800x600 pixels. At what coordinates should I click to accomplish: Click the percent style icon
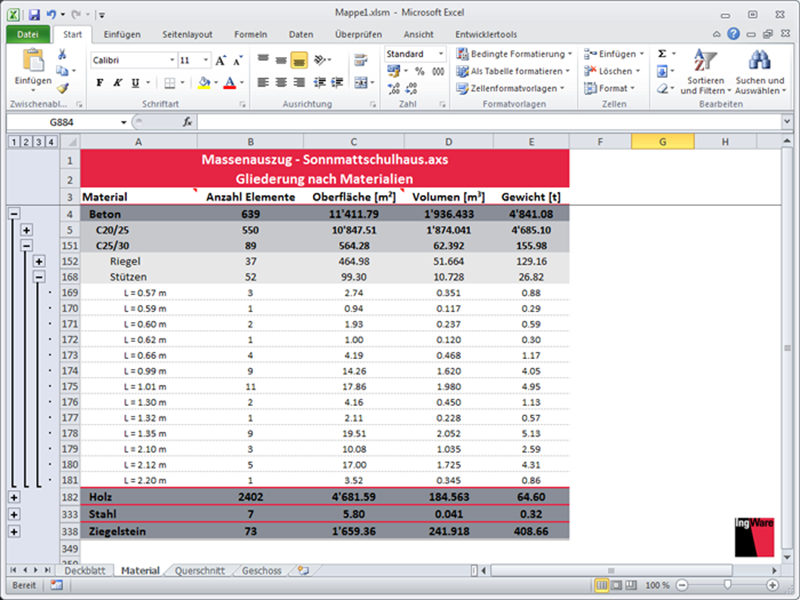419,72
